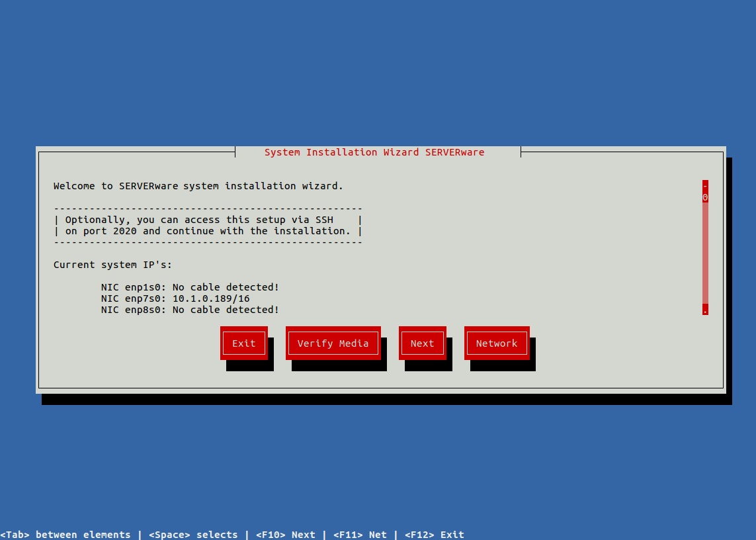This screenshot has height=540, width=756.
Task: Click the Next button to continue installation
Action: coord(422,343)
